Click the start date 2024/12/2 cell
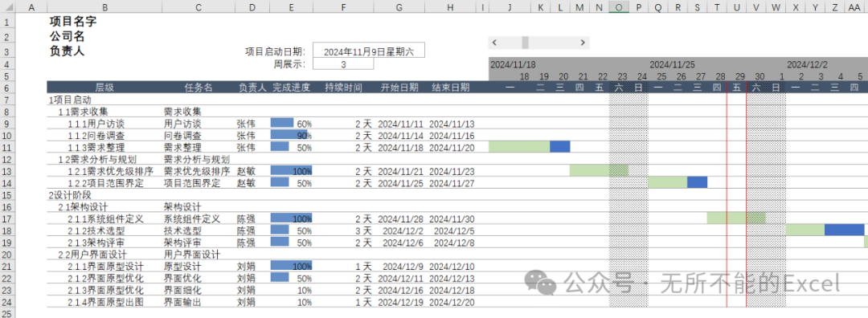 coord(403,230)
